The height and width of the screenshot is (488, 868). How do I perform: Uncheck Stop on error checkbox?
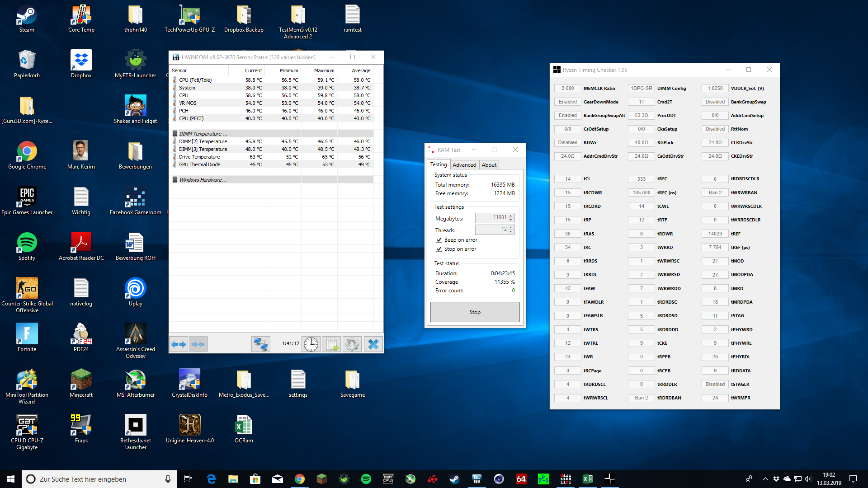pos(439,249)
